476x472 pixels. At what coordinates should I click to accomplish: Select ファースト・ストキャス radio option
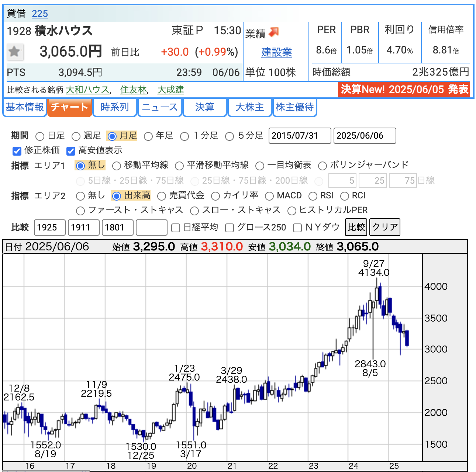[80, 211]
